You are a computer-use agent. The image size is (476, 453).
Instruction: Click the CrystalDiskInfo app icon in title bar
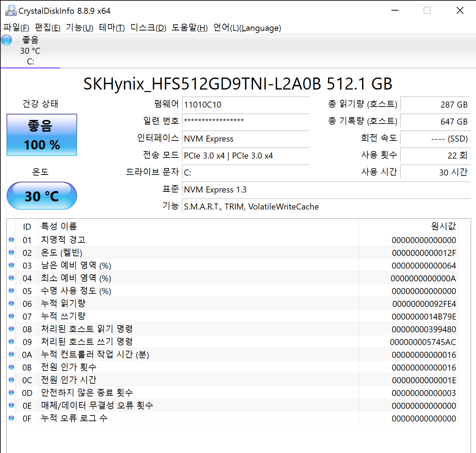pyautogui.click(x=11, y=11)
